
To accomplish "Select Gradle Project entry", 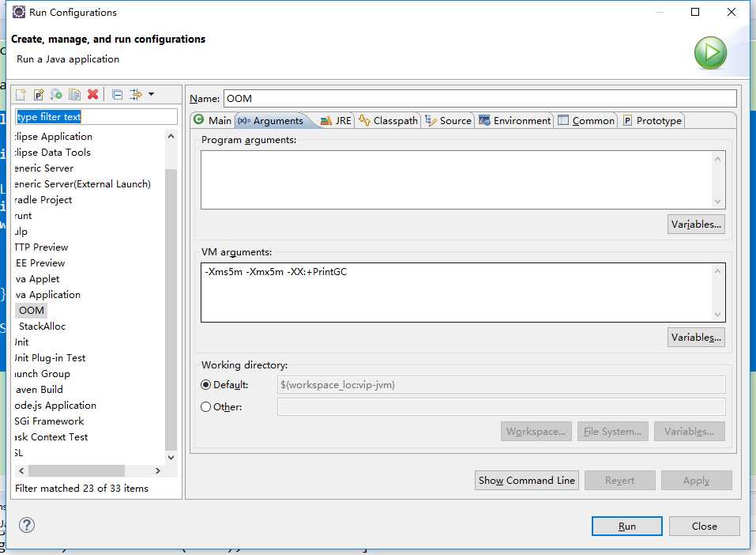I will [43, 200].
